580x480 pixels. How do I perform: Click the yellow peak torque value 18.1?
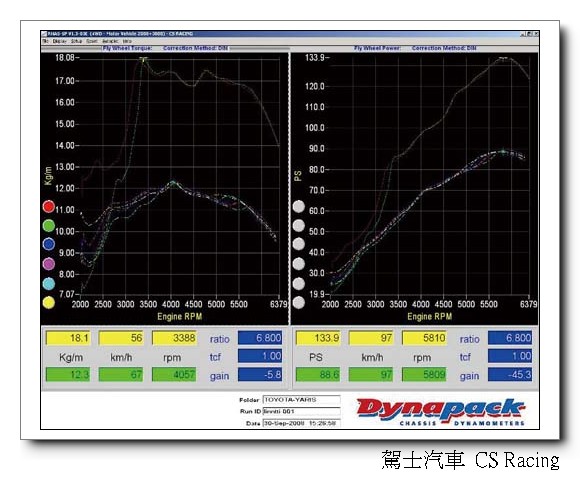click(68, 338)
